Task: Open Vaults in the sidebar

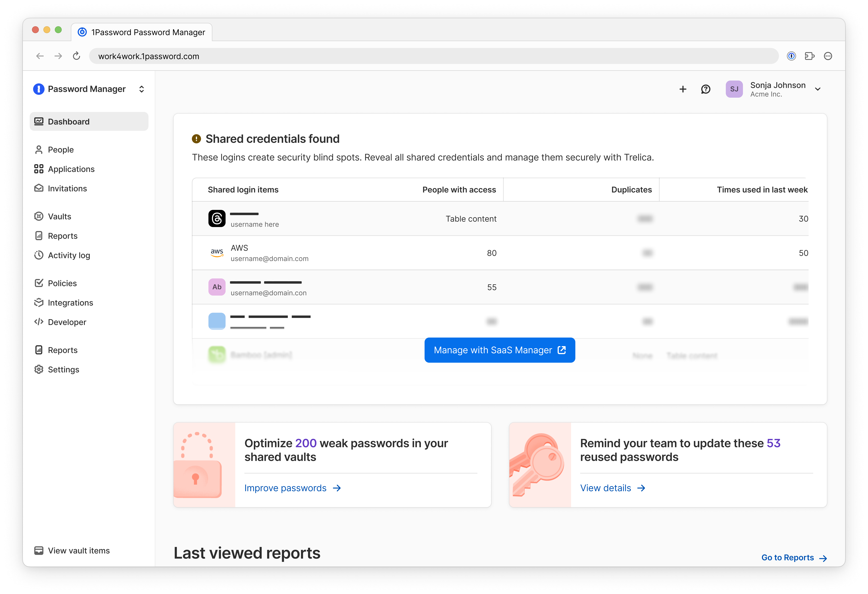Action: coord(59,216)
